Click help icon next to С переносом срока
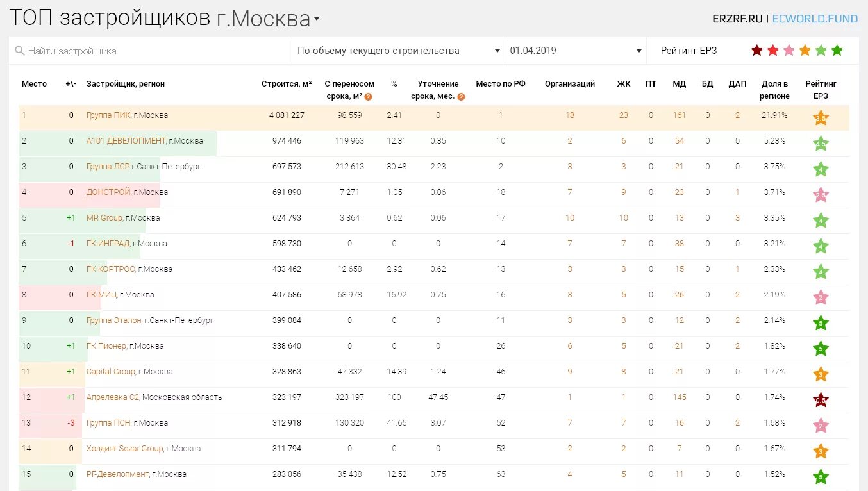This screenshot has width=868, height=491. [369, 97]
